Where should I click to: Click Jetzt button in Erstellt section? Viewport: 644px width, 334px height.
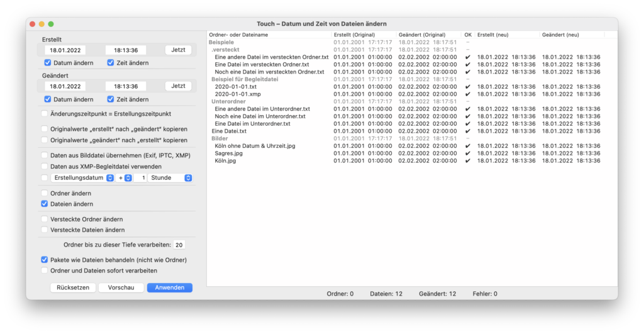pos(178,50)
